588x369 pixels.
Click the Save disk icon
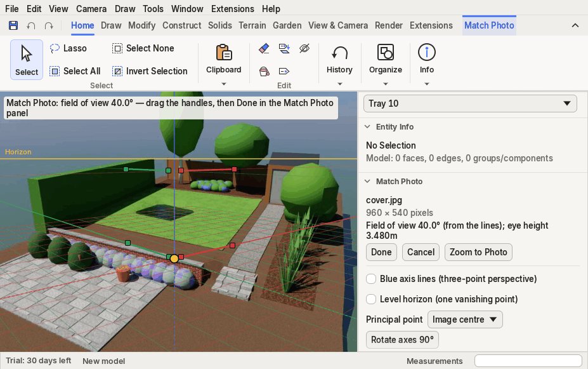[x=13, y=25]
